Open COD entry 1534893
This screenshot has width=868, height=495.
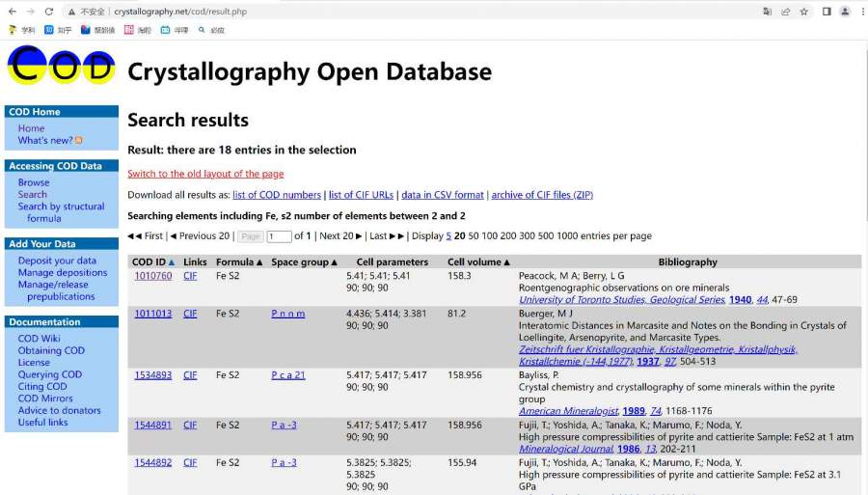pos(152,374)
